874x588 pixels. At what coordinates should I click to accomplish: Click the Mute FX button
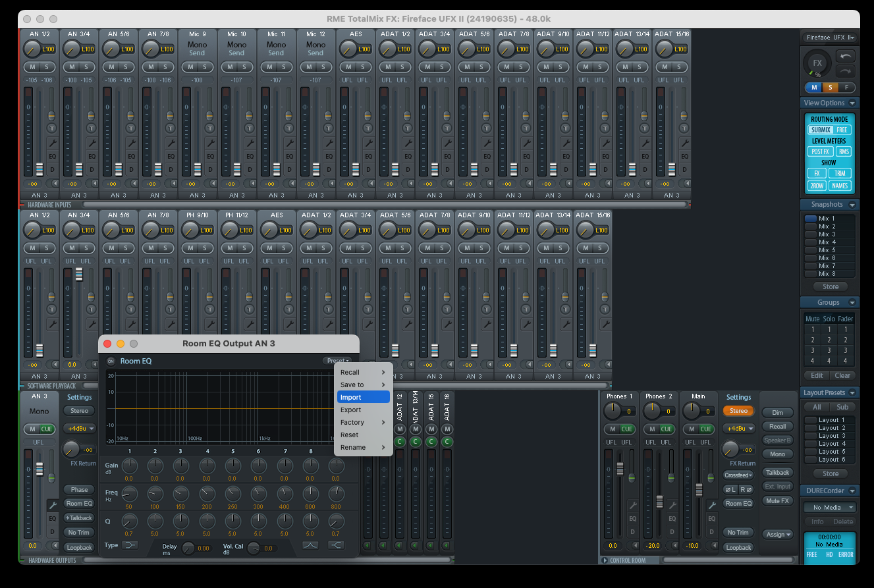click(778, 500)
